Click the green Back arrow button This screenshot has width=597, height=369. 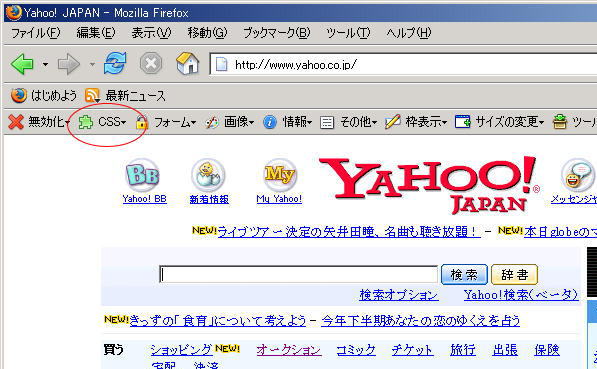22,64
